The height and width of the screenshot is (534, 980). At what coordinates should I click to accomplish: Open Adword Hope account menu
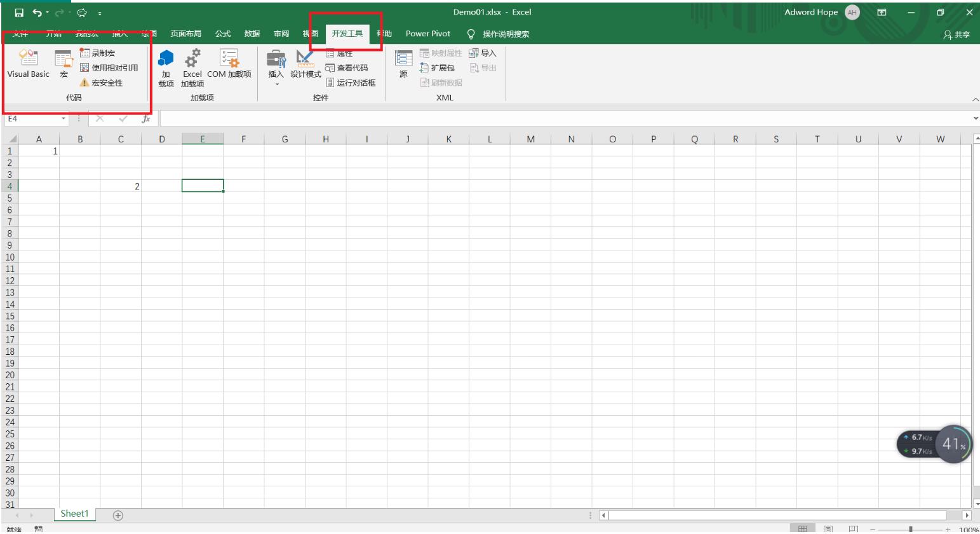click(821, 12)
